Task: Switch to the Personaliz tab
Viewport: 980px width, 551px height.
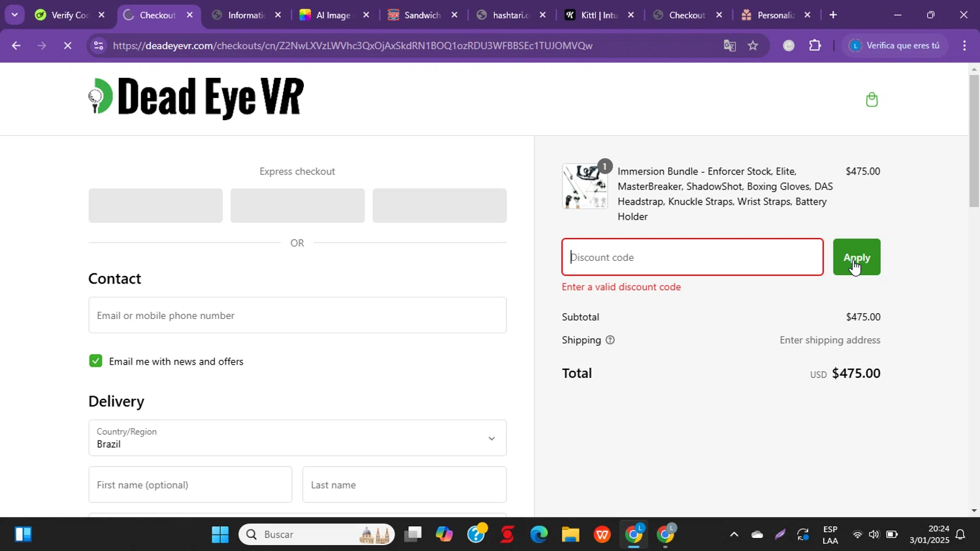Action: click(775, 15)
